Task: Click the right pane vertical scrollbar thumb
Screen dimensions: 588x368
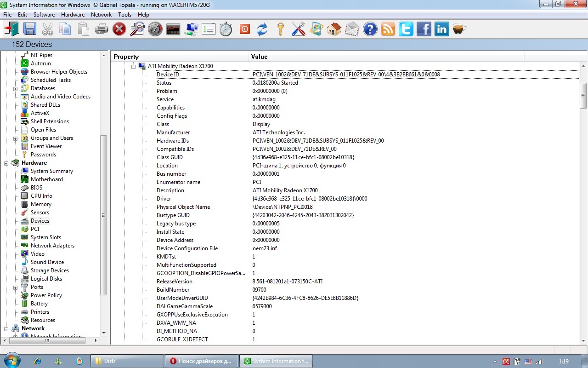Action: pos(583,96)
